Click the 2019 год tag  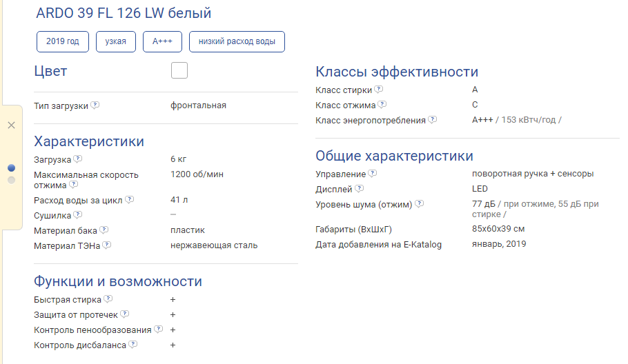click(63, 41)
